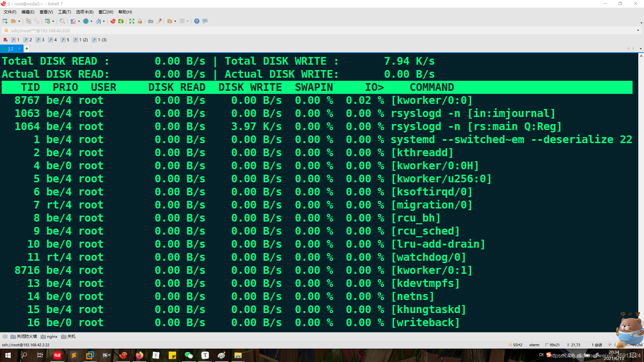Click the Xmanager red swirl icon
The image size is (644, 362).
pyautogui.click(x=113, y=21)
